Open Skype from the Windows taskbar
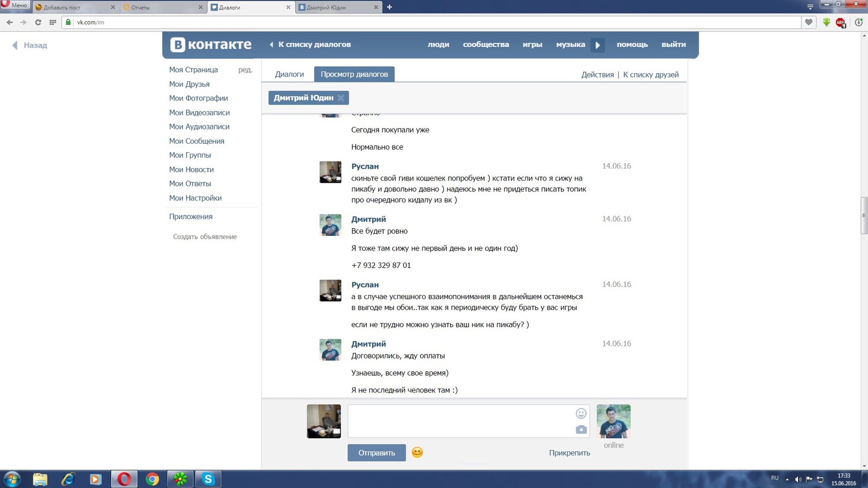The image size is (868, 488). tap(208, 479)
